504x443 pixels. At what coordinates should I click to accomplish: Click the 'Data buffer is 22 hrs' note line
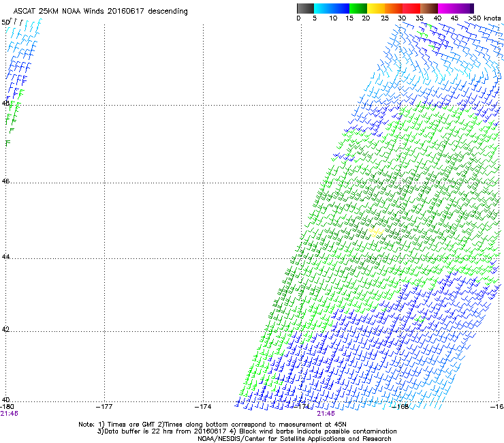pos(247,431)
